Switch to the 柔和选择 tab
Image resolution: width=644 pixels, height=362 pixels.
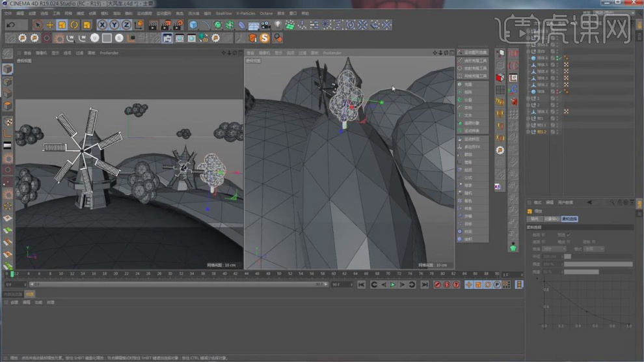[570, 219]
